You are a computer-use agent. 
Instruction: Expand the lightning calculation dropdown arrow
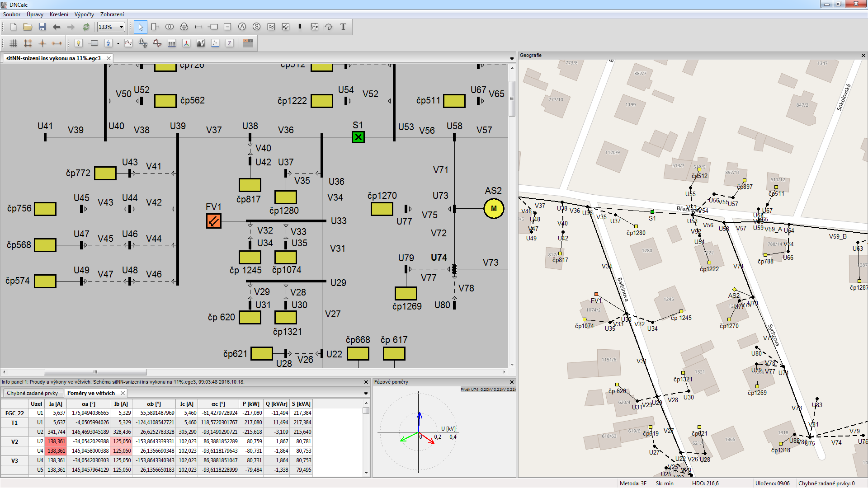tap(118, 44)
